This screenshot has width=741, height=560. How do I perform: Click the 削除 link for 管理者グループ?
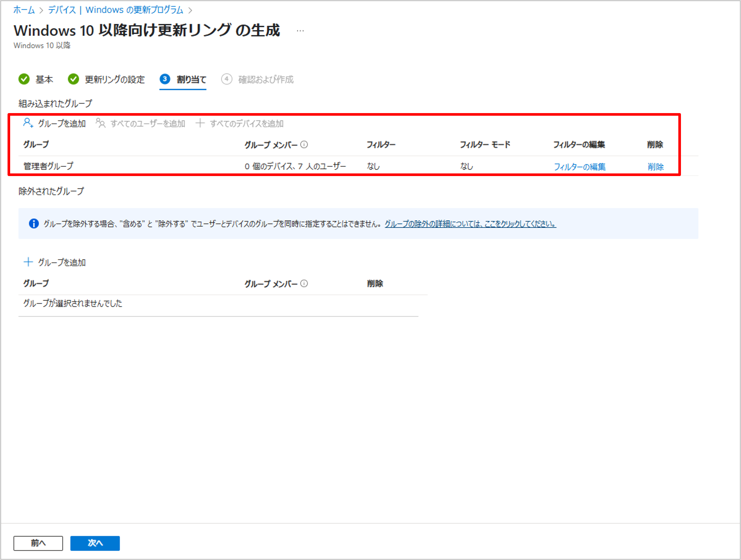656,166
